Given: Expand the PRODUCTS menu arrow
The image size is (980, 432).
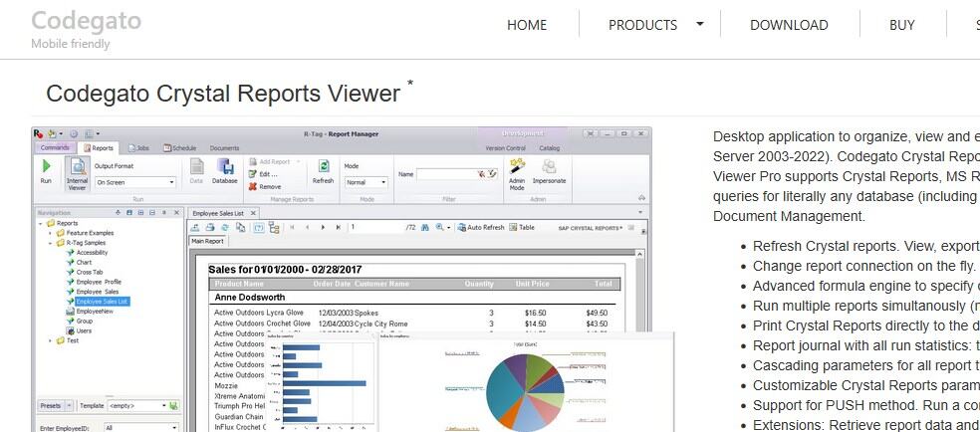Looking at the screenshot, I should click(x=700, y=25).
